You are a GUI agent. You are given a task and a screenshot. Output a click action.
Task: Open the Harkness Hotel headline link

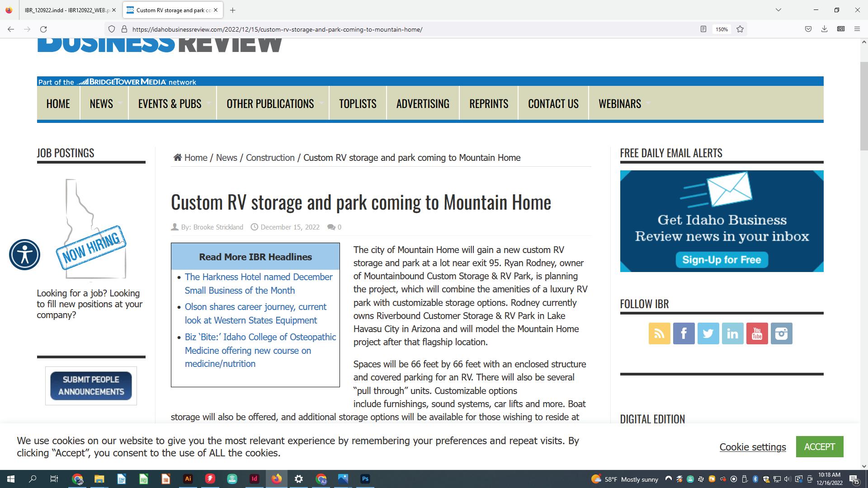tap(258, 283)
